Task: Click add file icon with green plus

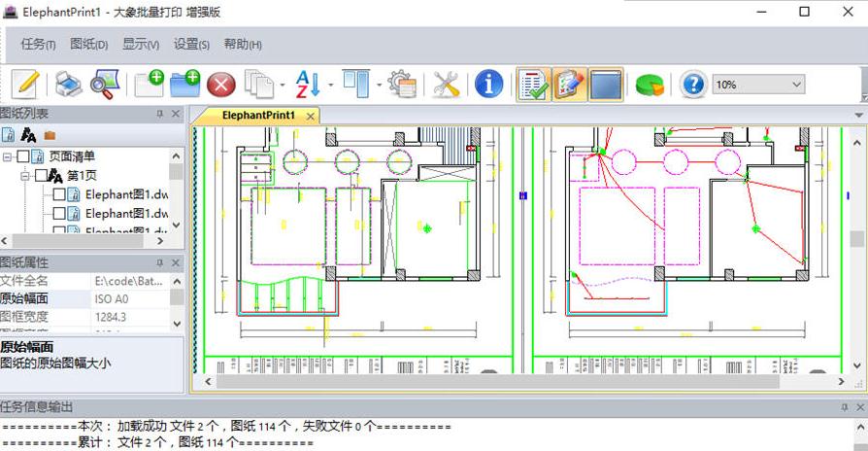Action: pos(150,85)
